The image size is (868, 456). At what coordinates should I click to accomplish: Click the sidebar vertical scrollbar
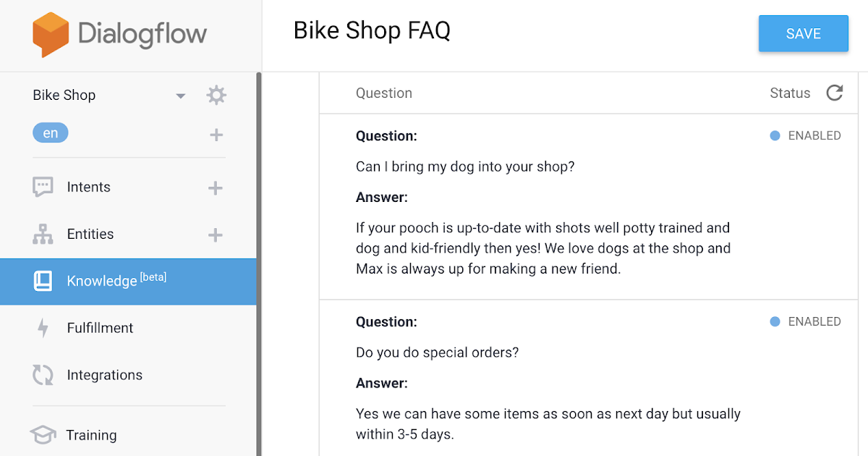(259, 261)
